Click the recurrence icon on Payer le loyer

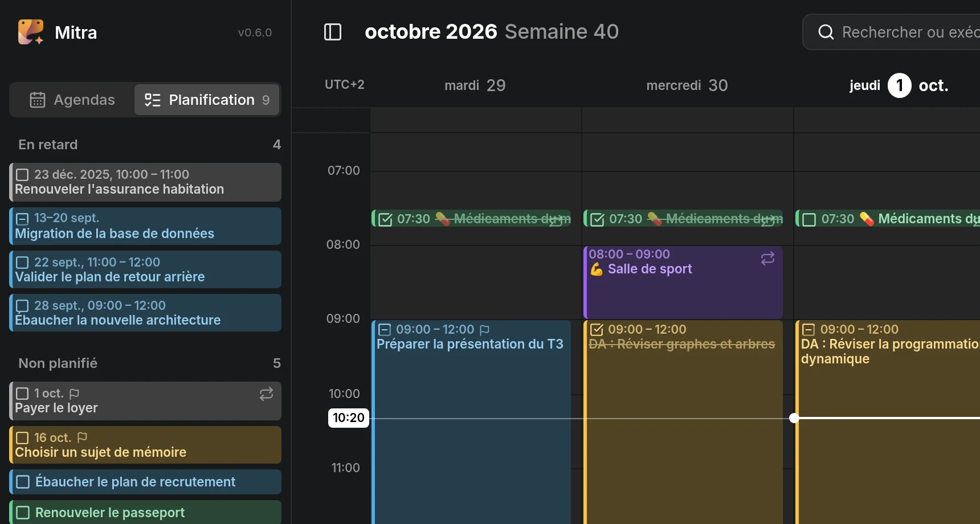click(266, 394)
